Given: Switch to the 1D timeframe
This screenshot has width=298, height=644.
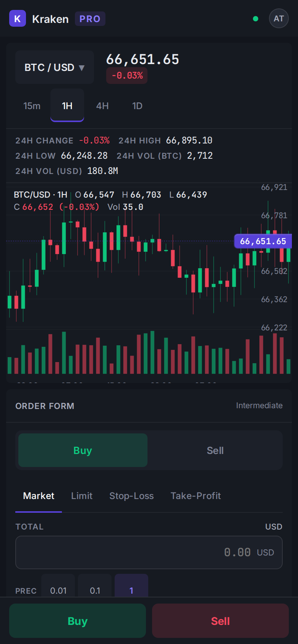Looking at the screenshot, I should 137,106.
